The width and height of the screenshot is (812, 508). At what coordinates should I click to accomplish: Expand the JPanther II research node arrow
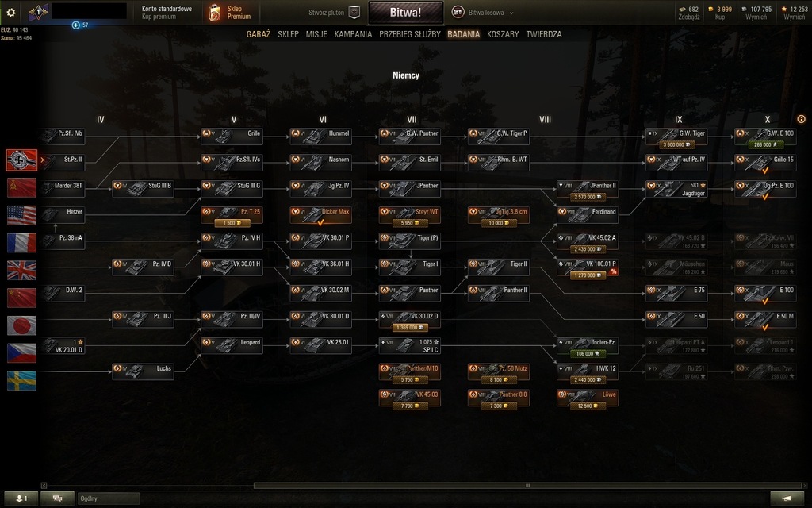click(x=561, y=185)
